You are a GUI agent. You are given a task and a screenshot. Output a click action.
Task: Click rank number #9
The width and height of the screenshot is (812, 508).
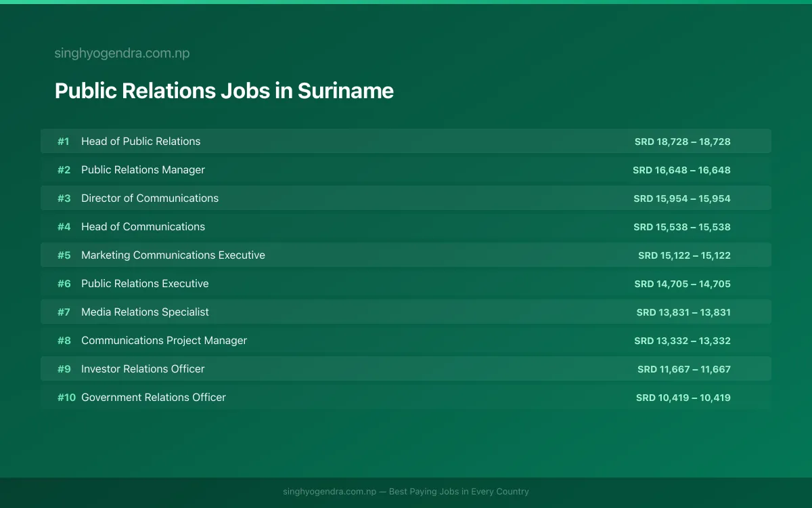(x=64, y=369)
